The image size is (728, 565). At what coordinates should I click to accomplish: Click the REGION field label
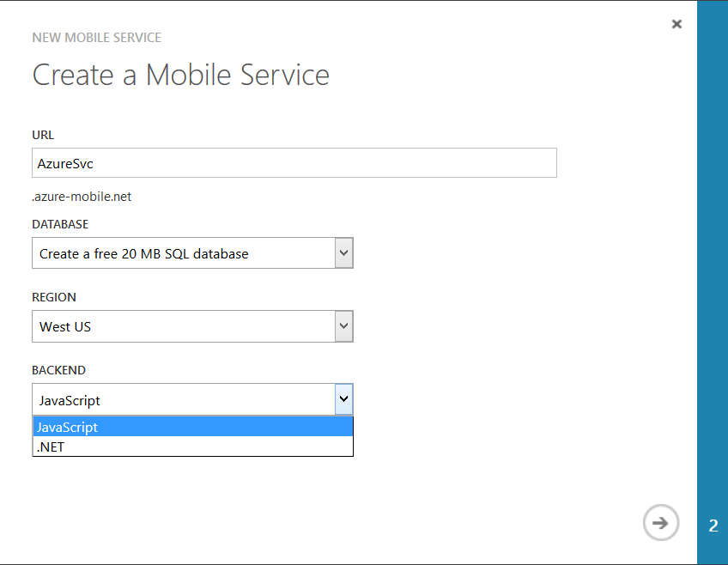click(54, 297)
